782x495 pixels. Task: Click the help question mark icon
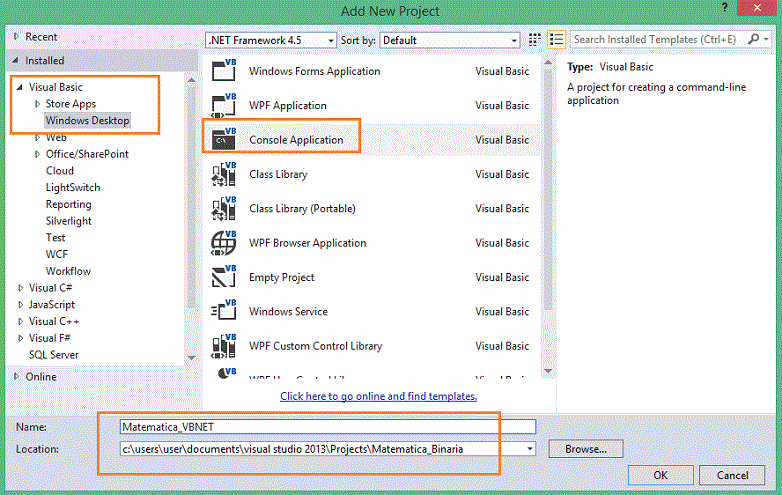pyautogui.click(x=725, y=7)
